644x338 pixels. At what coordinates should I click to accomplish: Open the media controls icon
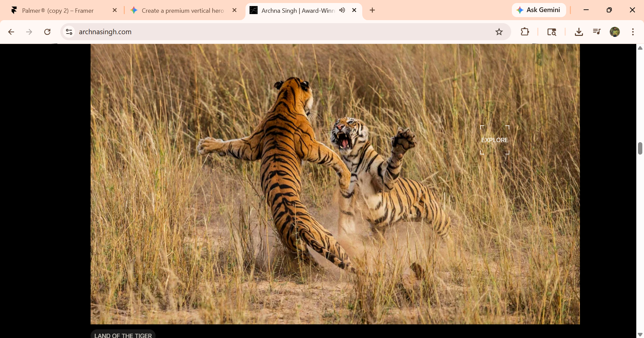[597, 32]
